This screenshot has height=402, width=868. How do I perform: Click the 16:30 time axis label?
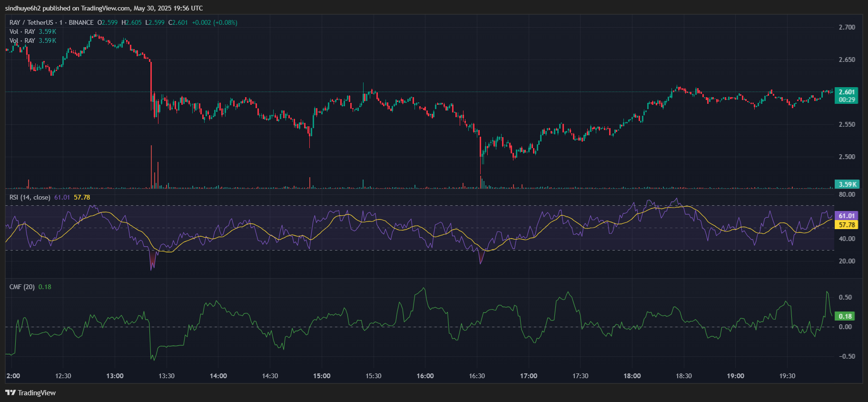pos(477,376)
